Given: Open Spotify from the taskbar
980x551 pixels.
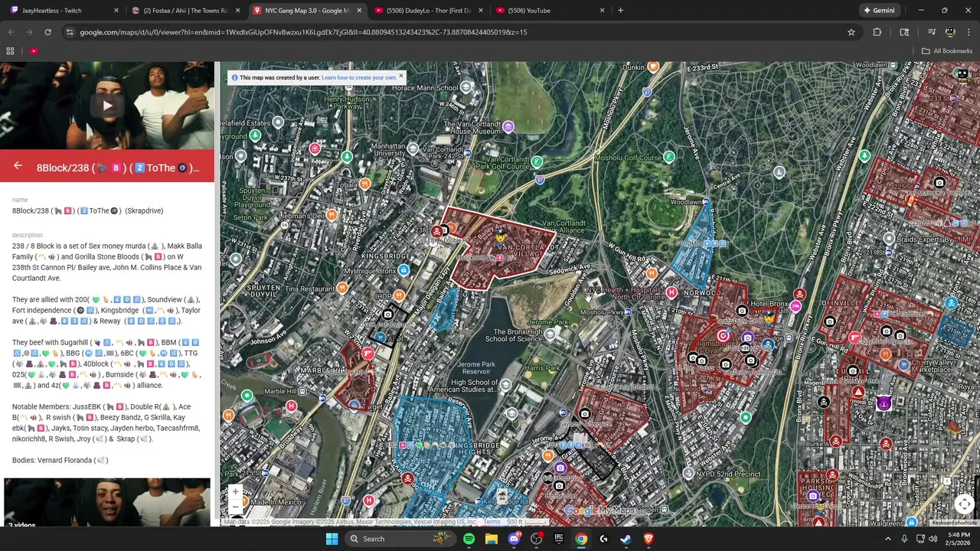Looking at the screenshot, I should click(469, 539).
